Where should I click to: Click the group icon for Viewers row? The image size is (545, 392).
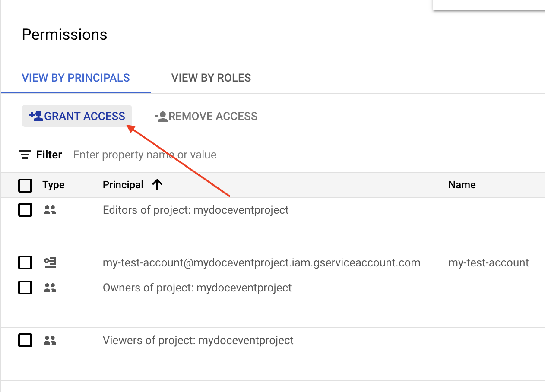(x=50, y=341)
